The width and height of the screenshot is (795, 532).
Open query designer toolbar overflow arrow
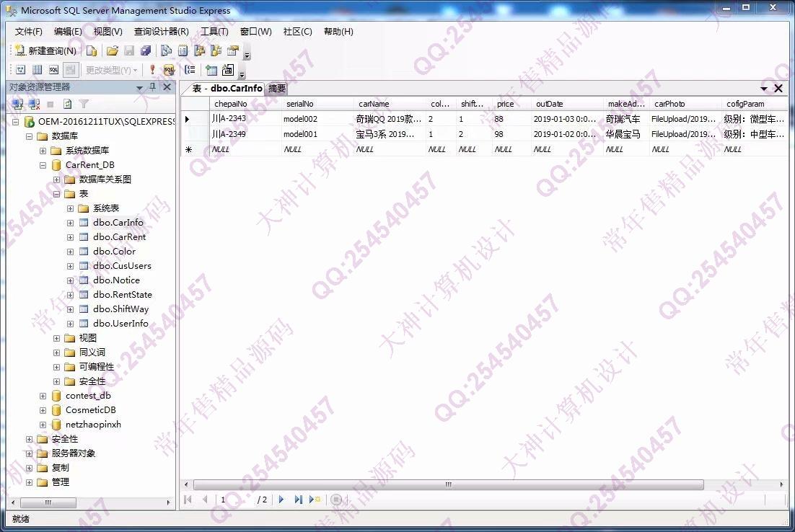[242, 74]
